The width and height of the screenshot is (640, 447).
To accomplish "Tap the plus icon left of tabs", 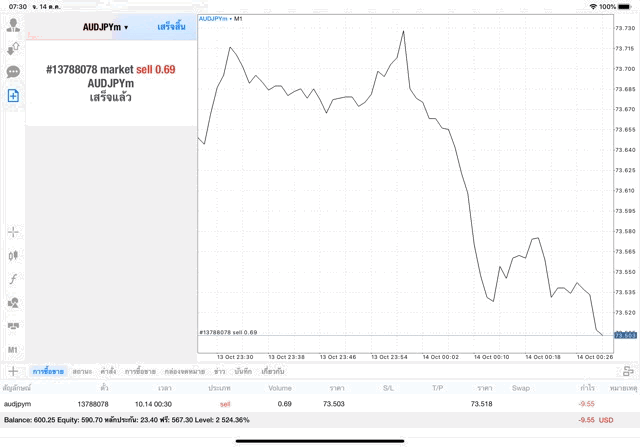I will coord(13,371).
